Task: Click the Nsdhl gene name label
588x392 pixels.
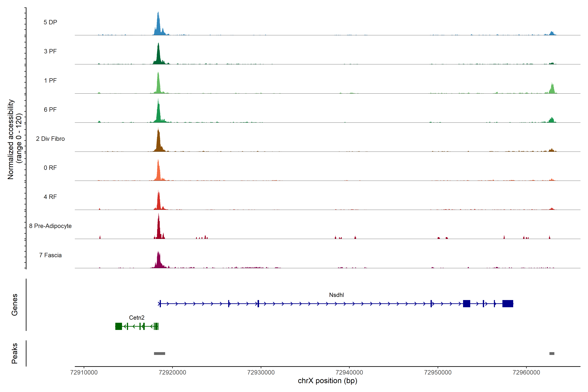Action: click(336, 295)
